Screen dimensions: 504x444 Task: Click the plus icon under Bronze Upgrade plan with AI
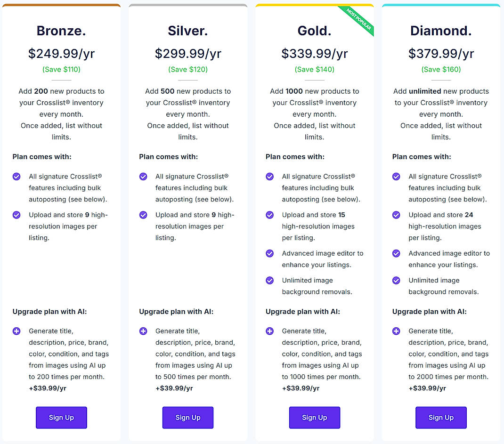tap(16, 331)
